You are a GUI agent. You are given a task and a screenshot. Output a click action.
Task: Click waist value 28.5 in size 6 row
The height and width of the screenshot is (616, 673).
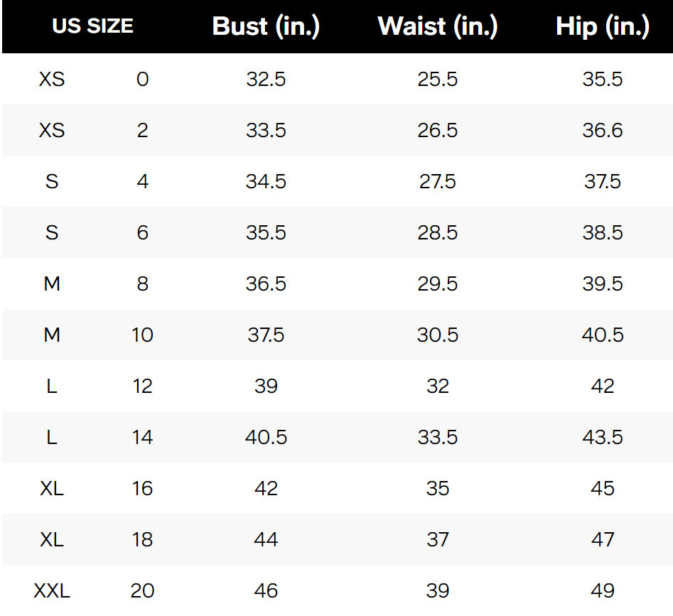click(x=438, y=232)
